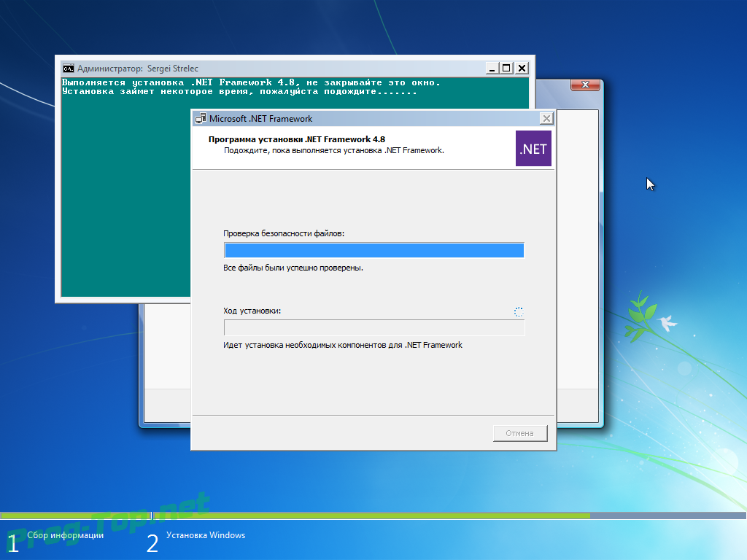Screen dimensions: 747x560
Task: Click the Ход установки progress bar
Action: click(x=374, y=327)
